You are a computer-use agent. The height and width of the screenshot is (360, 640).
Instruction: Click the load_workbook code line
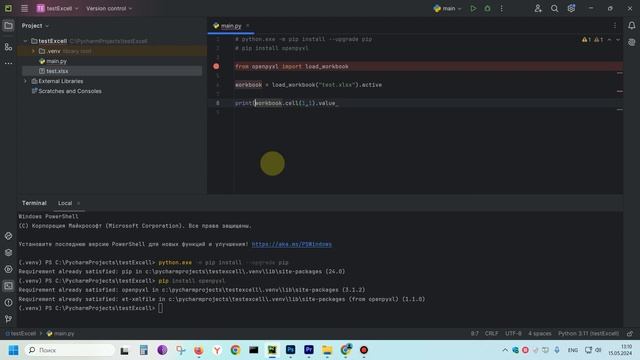coord(308,85)
